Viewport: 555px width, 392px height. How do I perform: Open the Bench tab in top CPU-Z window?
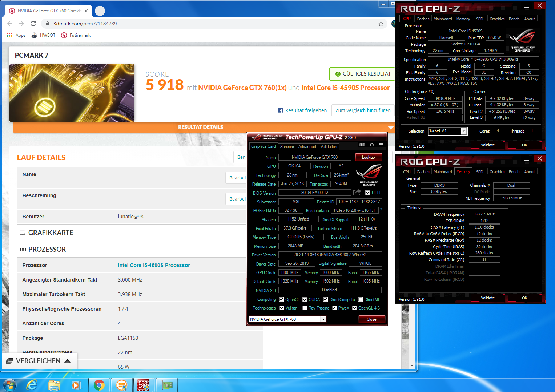tap(514, 19)
